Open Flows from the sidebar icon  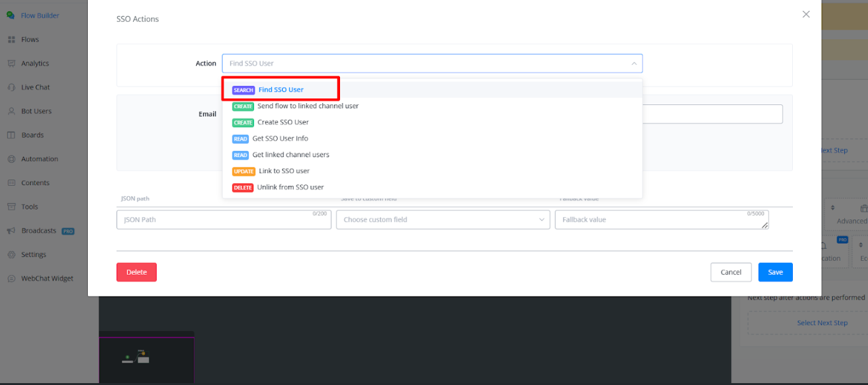click(x=11, y=39)
